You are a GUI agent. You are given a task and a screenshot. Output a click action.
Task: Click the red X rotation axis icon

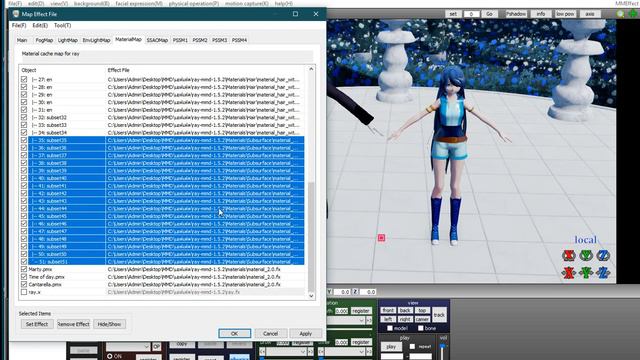569,256
